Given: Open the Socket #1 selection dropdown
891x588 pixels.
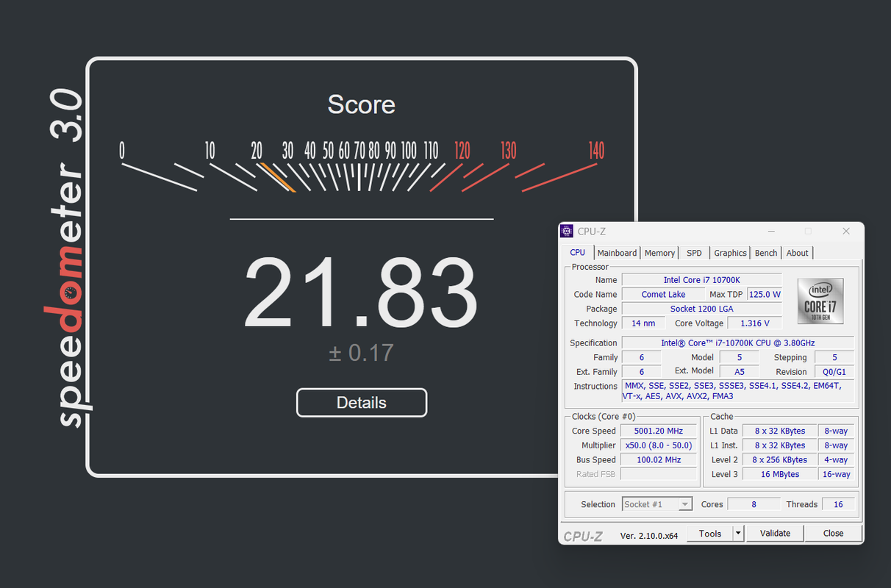Looking at the screenshot, I should [x=657, y=504].
